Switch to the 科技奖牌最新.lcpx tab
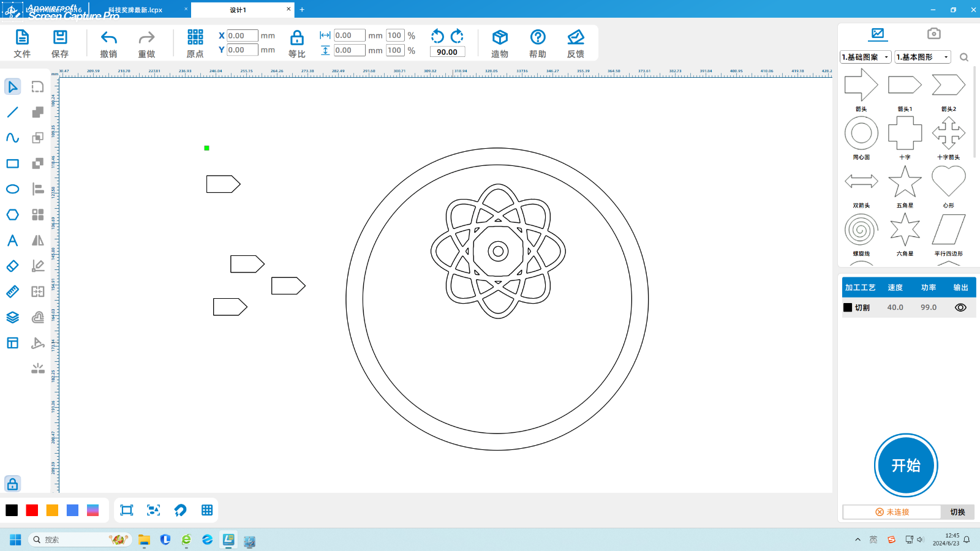The height and width of the screenshot is (551, 980). pyautogui.click(x=136, y=10)
